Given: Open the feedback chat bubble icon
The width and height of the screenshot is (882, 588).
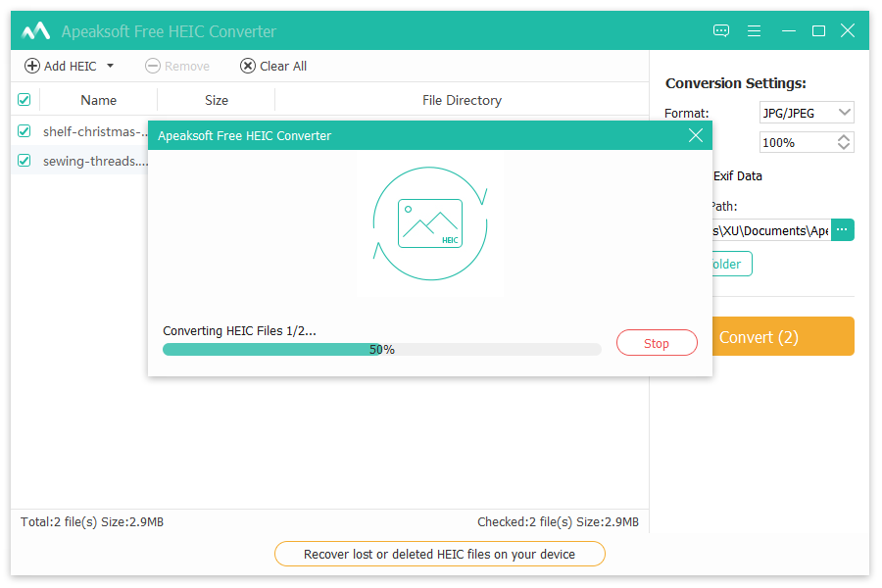Looking at the screenshot, I should (721, 31).
